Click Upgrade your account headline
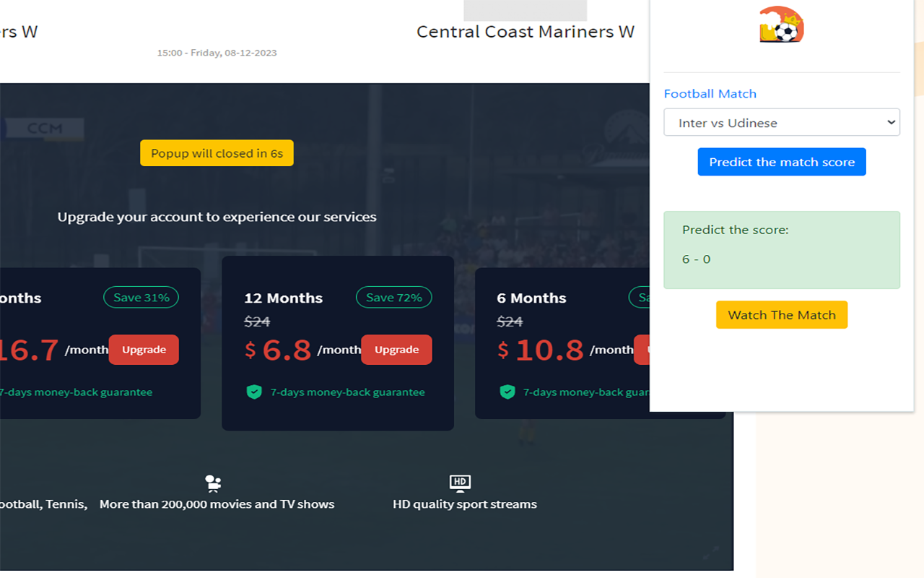 217,217
